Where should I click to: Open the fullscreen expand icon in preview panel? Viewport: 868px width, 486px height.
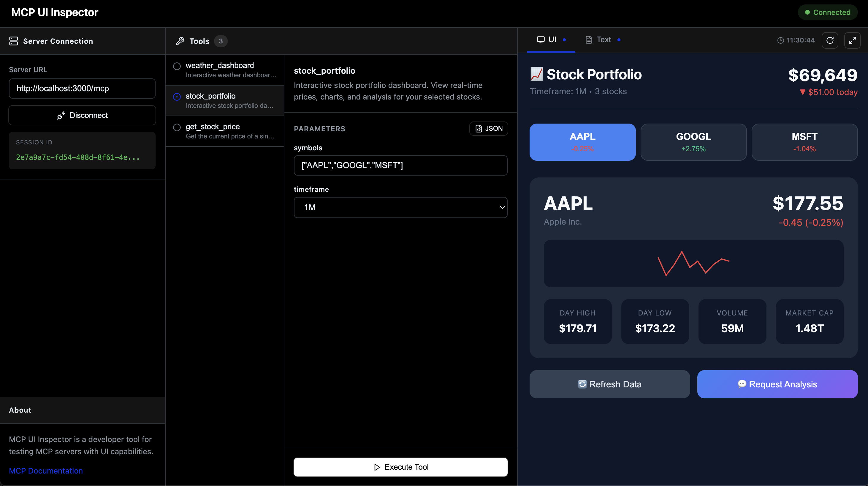[x=853, y=40]
